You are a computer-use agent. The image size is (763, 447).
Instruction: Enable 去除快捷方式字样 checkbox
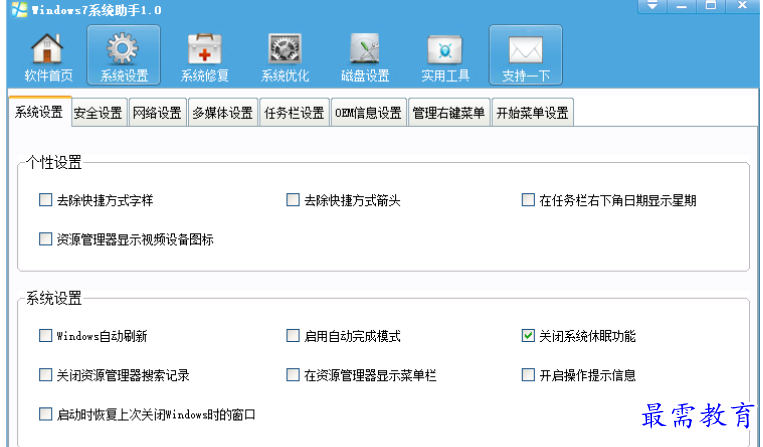[45, 200]
